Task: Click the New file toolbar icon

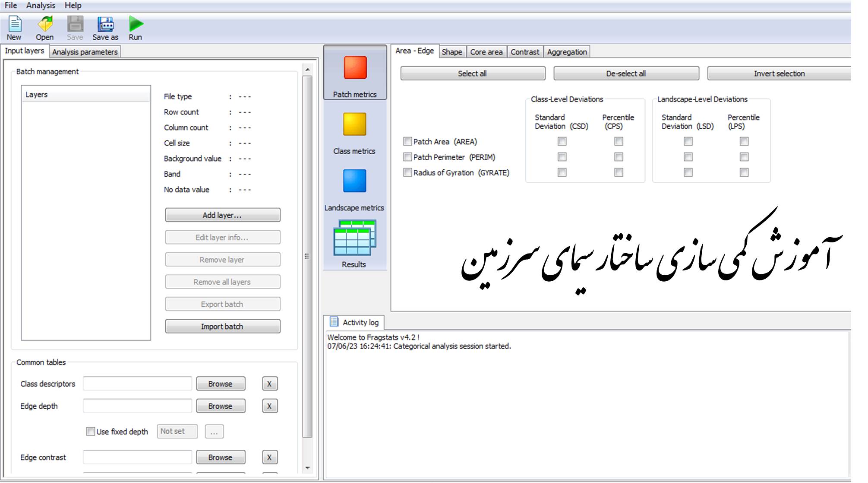Action: point(15,24)
